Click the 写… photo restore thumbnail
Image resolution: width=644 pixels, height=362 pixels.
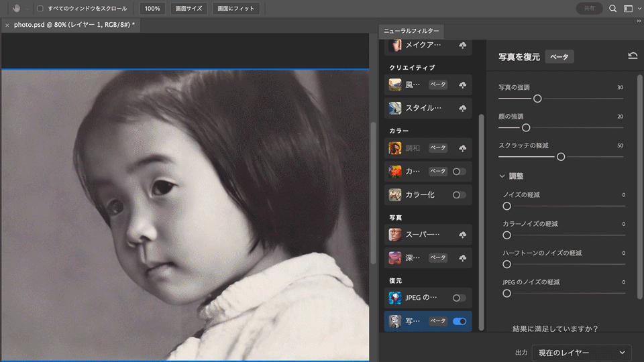[x=395, y=321]
